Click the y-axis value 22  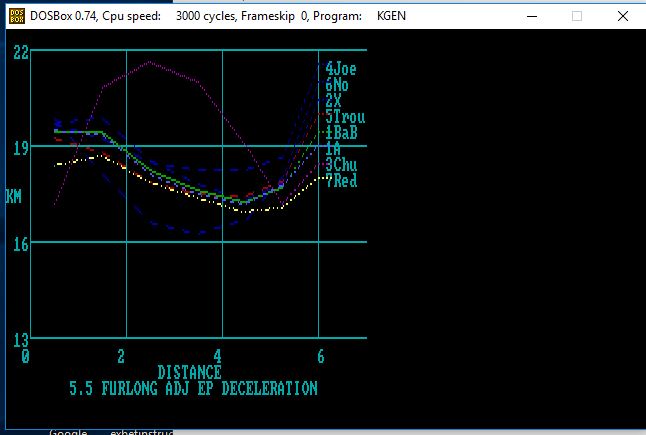click(x=21, y=52)
